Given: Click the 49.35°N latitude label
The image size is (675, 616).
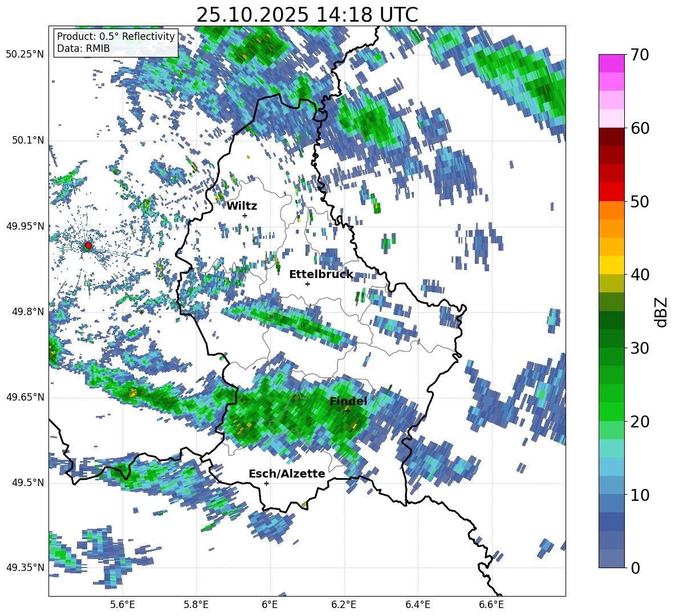Looking at the screenshot, I should (25, 568).
